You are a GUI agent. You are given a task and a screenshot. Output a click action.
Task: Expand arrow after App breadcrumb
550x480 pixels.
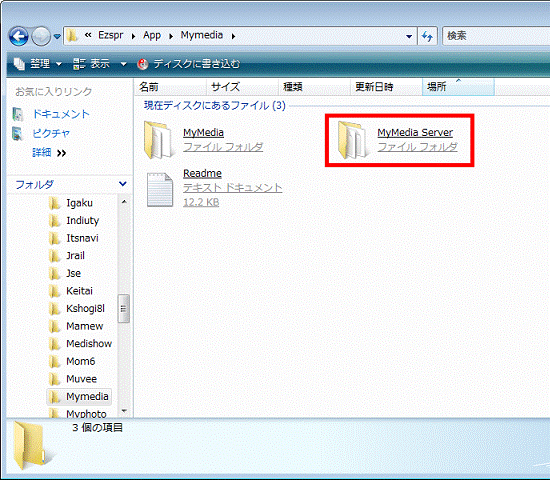click(171, 36)
